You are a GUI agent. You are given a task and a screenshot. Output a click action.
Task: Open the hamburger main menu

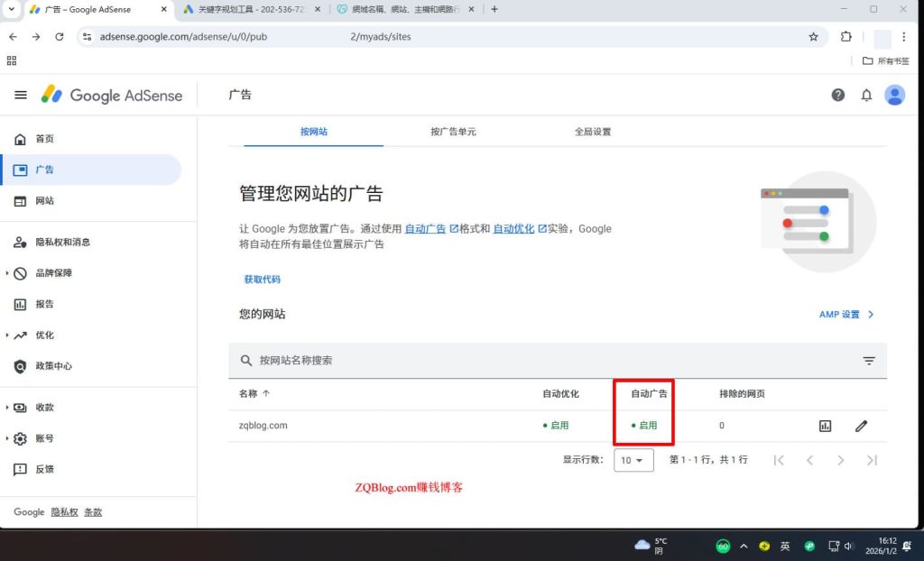(x=21, y=95)
